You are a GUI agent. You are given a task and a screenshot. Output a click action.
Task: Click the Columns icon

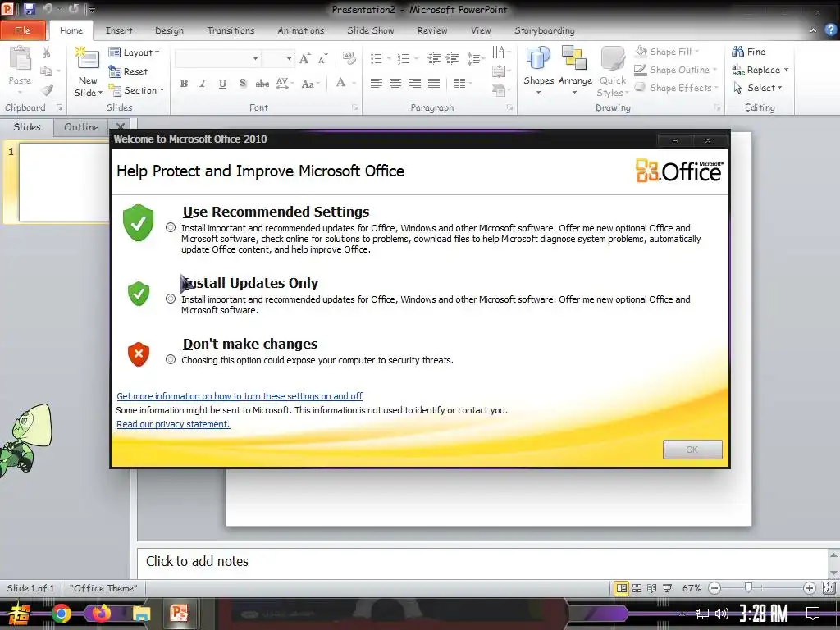tap(459, 84)
